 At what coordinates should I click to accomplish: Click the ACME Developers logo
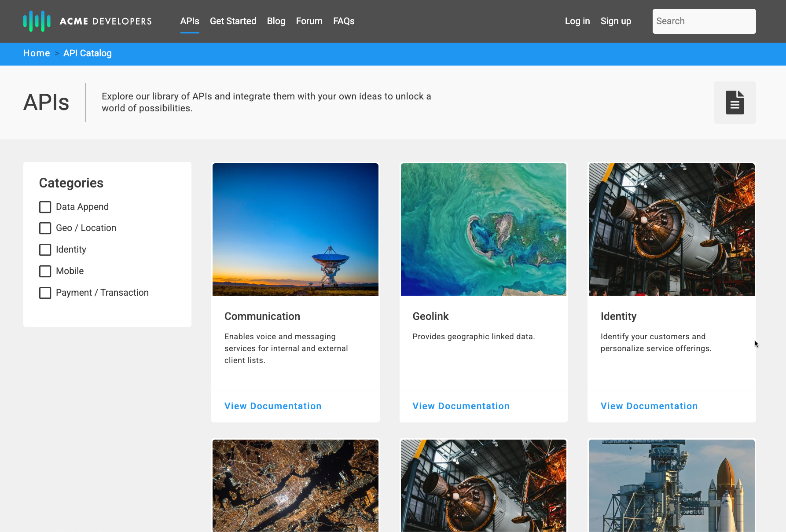click(88, 21)
